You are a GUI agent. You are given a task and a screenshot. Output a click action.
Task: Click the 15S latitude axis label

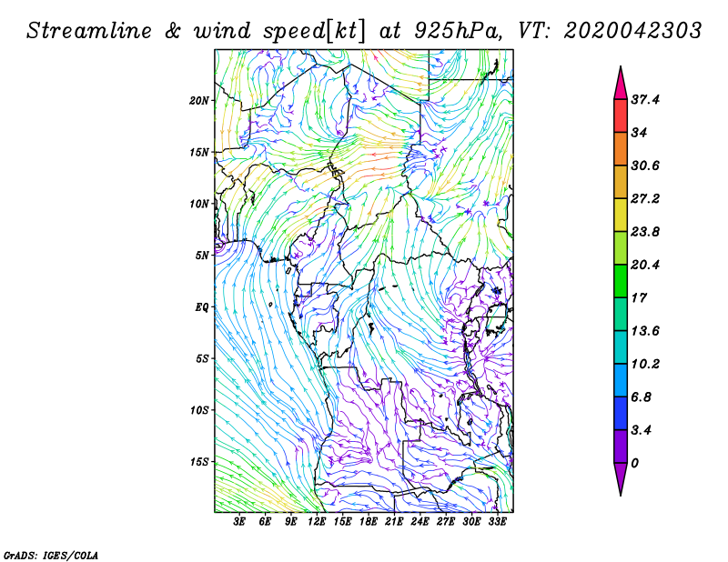point(198,462)
